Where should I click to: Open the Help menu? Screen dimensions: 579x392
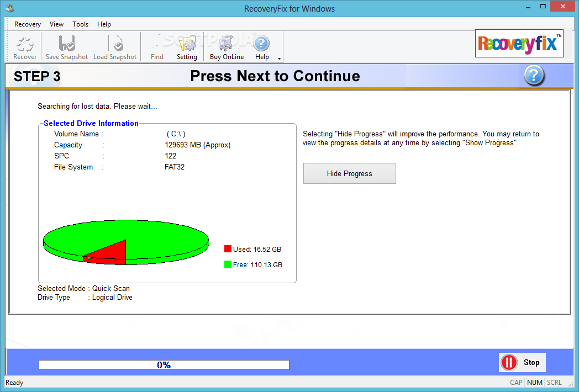[104, 24]
